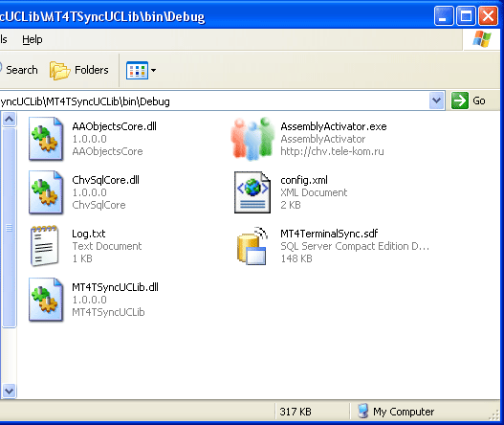504x425 pixels.
Task: Click the Windows flag logo
Action: (x=482, y=39)
